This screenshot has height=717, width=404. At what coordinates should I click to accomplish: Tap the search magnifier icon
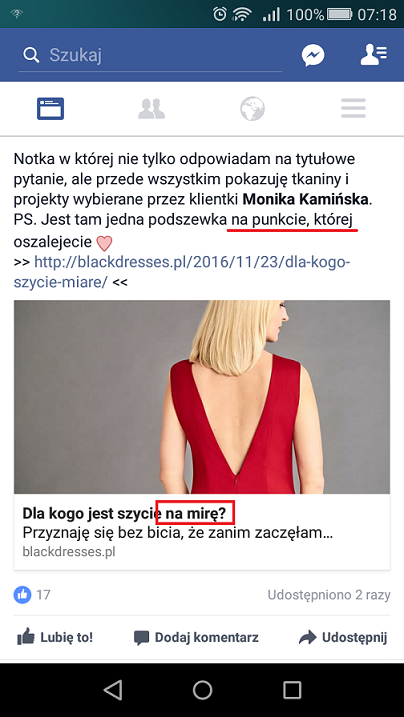click(31, 56)
